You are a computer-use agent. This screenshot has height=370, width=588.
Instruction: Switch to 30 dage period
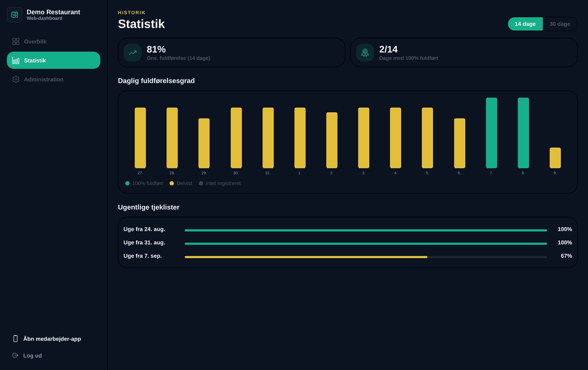point(560,24)
